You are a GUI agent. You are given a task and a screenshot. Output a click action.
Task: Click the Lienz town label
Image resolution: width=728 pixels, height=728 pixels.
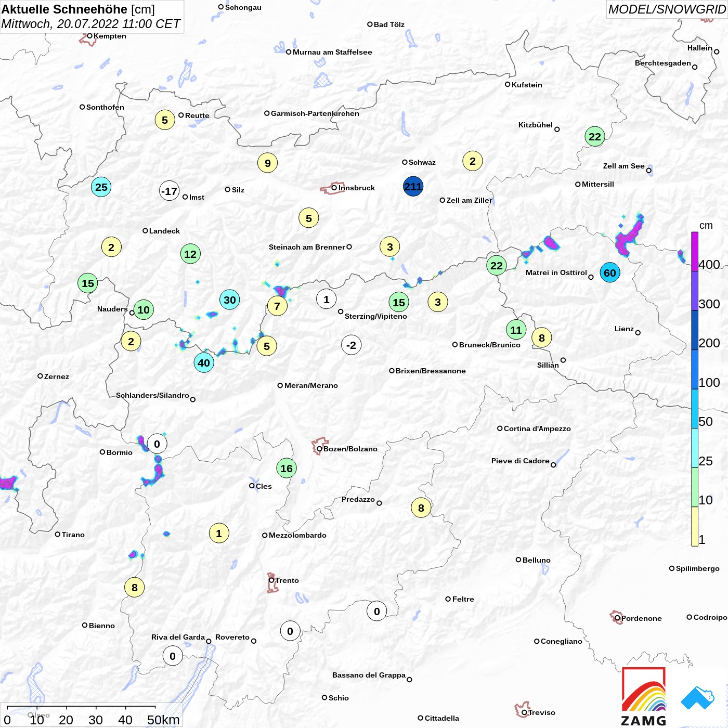pyautogui.click(x=624, y=329)
